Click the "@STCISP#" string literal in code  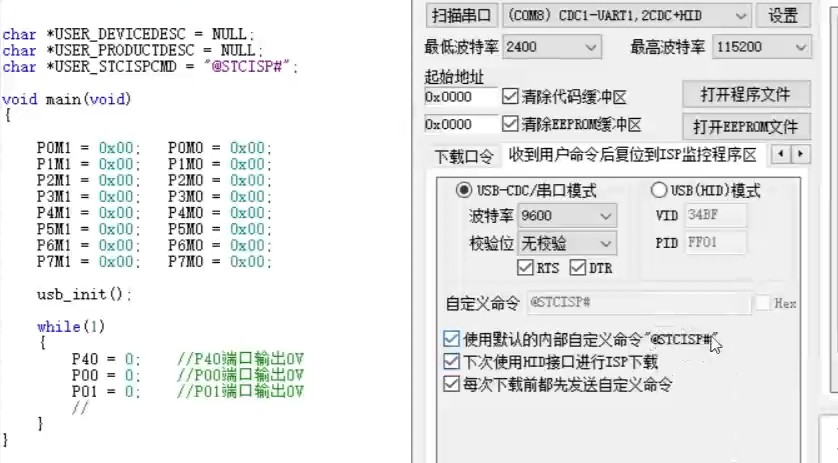[x=247, y=67]
